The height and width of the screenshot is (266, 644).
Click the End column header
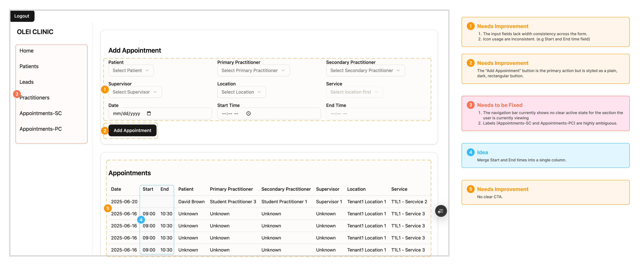[165, 189]
